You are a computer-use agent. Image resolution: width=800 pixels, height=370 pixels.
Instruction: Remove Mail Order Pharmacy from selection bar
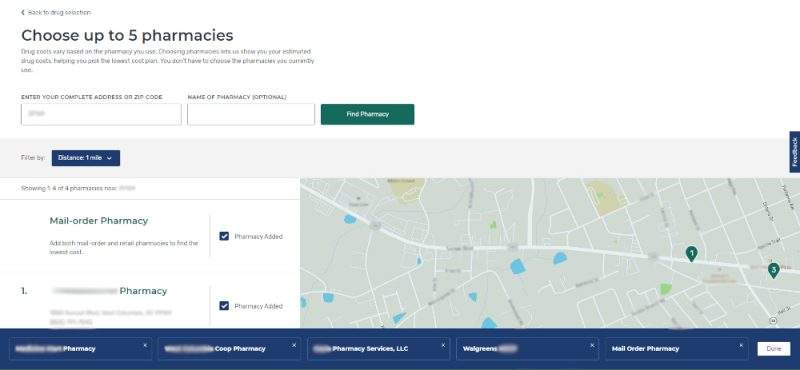pos(741,345)
